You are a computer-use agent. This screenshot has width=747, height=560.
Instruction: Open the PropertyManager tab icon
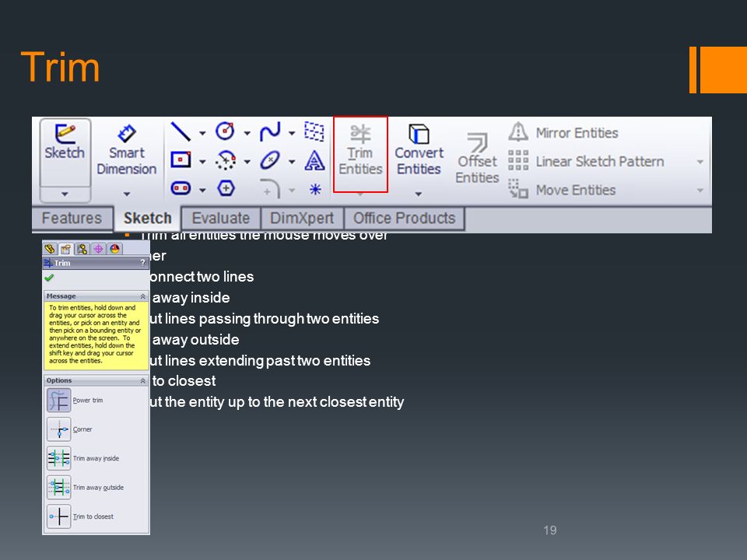pyautogui.click(x=65, y=249)
